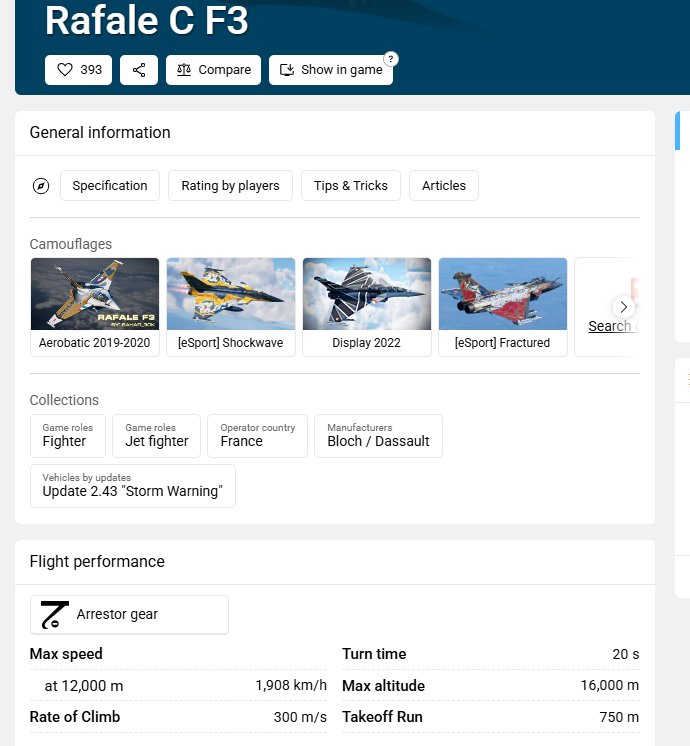
Task: Click the scales icon on Compare
Action: (184, 70)
